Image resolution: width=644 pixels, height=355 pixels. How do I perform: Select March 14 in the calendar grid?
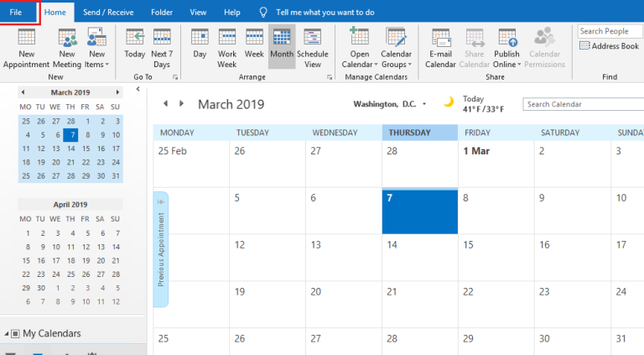pos(419,257)
